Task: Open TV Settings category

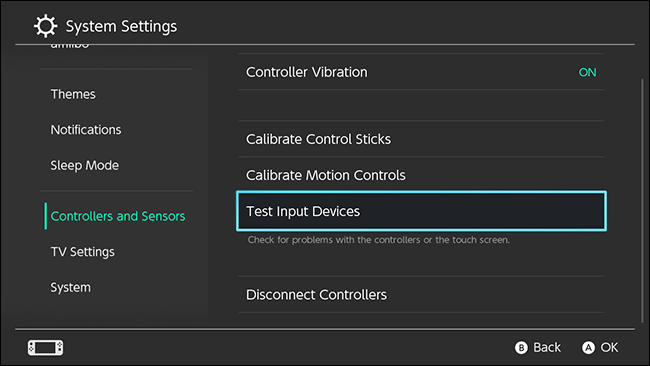Action: click(82, 252)
